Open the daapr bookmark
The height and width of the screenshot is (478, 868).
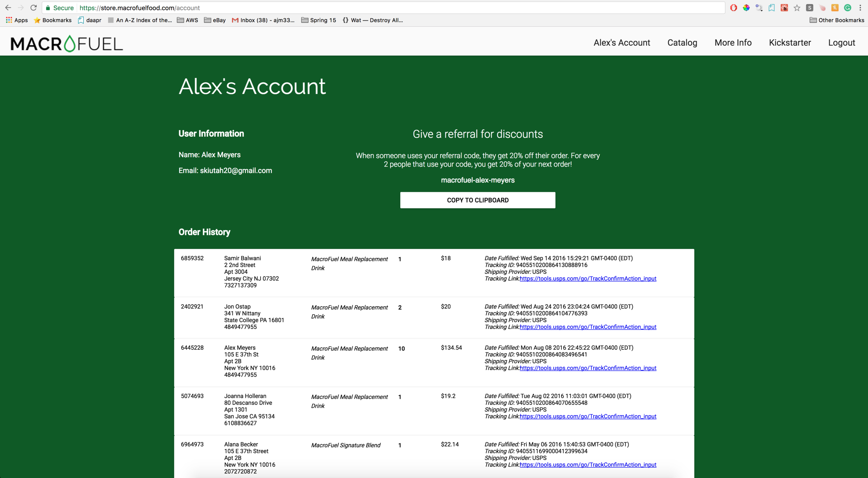tap(90, 20)
